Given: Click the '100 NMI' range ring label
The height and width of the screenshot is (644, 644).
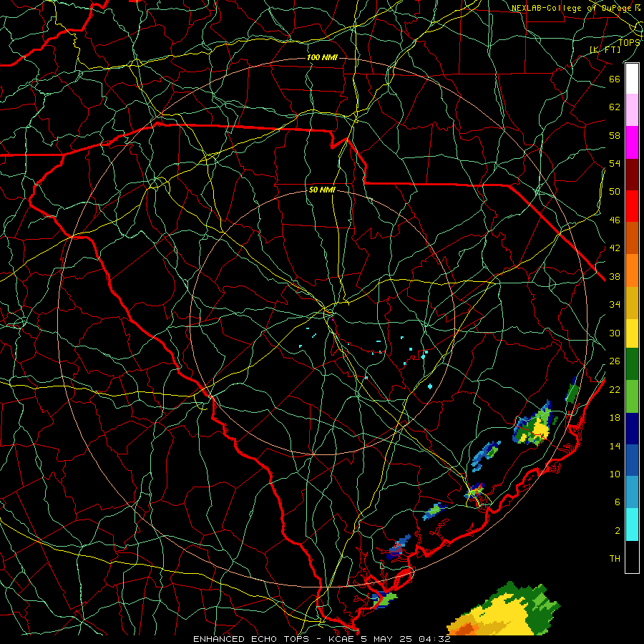Looking at the screenshot, I should pyautogui.click(x=322, y=57).
